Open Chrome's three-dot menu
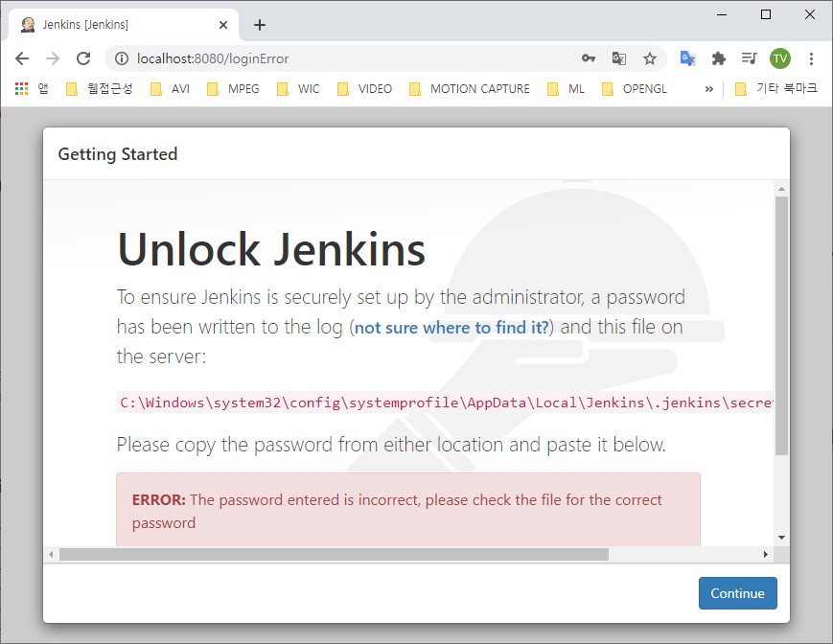Screen dimensions: 833x644 point(811,58)
